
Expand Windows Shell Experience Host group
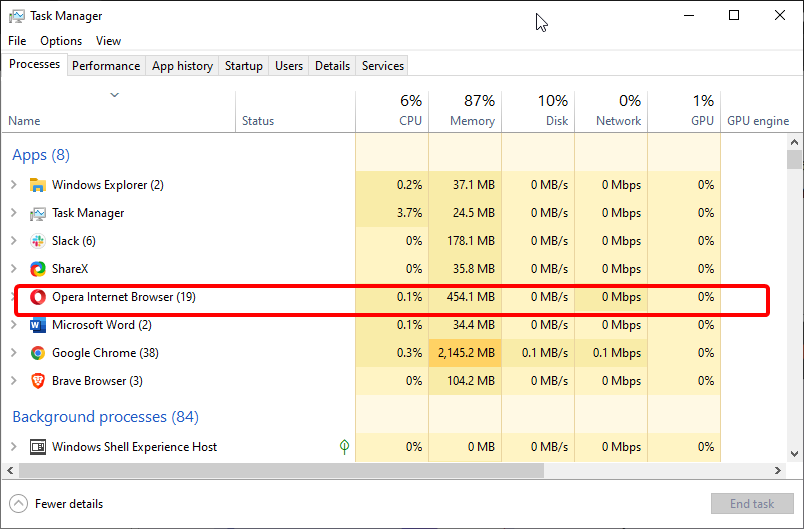(x=14, y=446)
